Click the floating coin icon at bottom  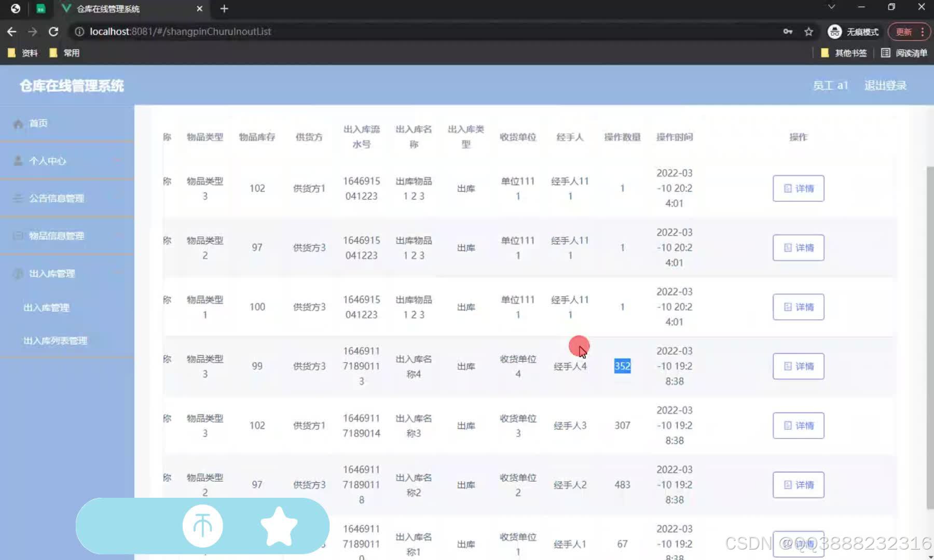(x=203, y=525)
